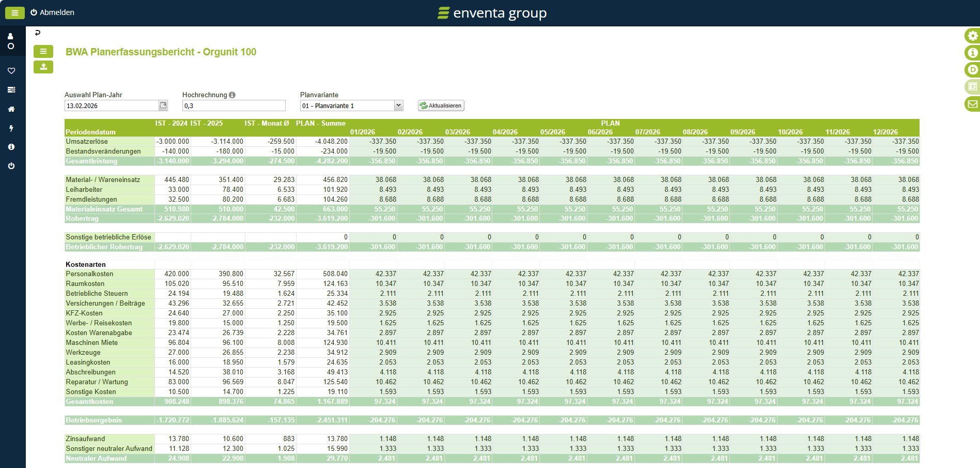Open the calendar picker for Plan-Jahr
The image size is (980, 468).
(x=163, y=105)
